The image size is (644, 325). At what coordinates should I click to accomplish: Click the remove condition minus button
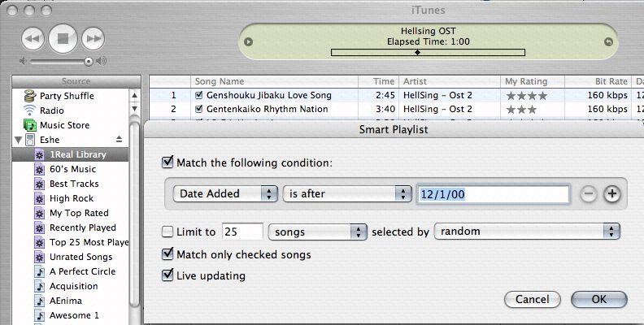(x=588, y=194)
